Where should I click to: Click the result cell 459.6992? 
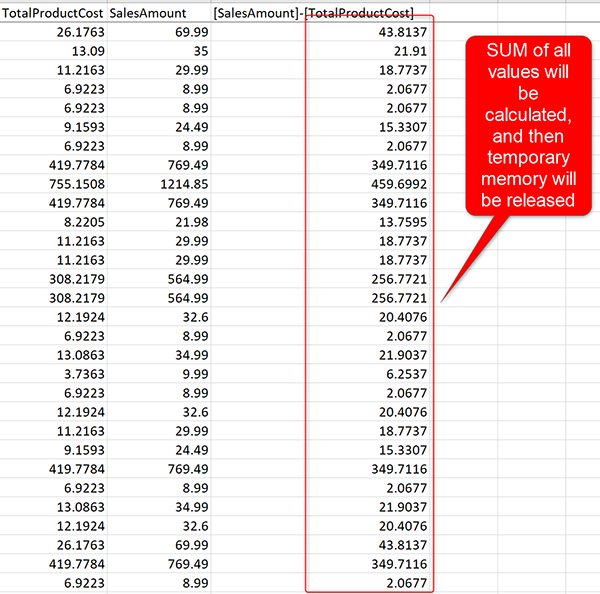(x=320, y=184)
